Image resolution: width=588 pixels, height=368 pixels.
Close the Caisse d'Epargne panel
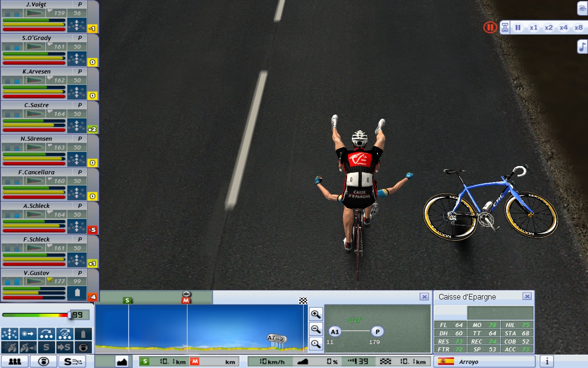pyautogui.click(x=527, y=297)
